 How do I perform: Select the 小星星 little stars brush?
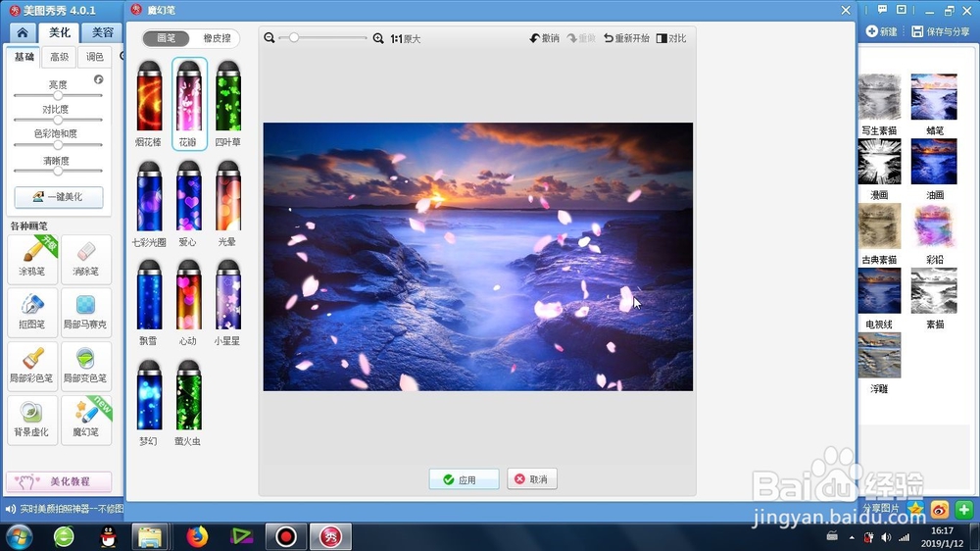pyautogui.click(x=227, y=302)
